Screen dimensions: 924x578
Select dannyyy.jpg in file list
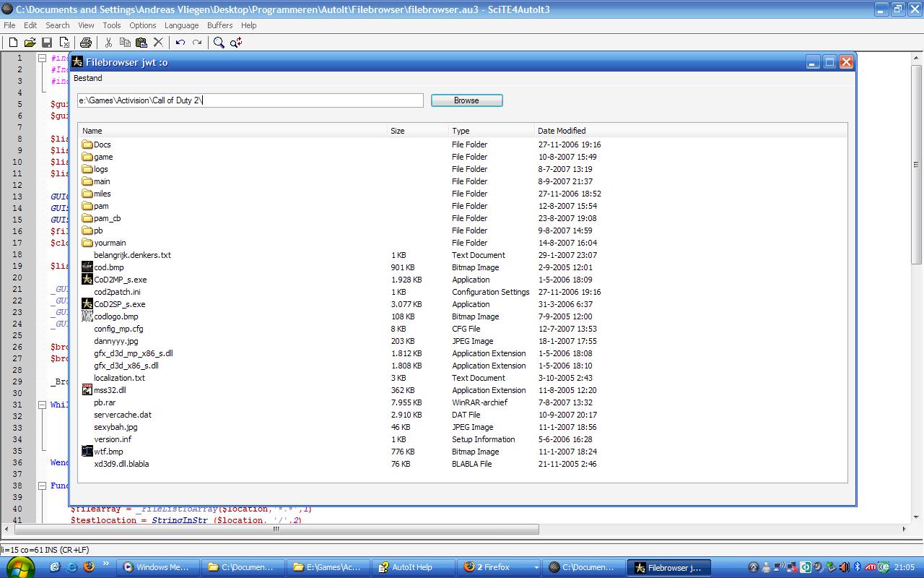115,341
